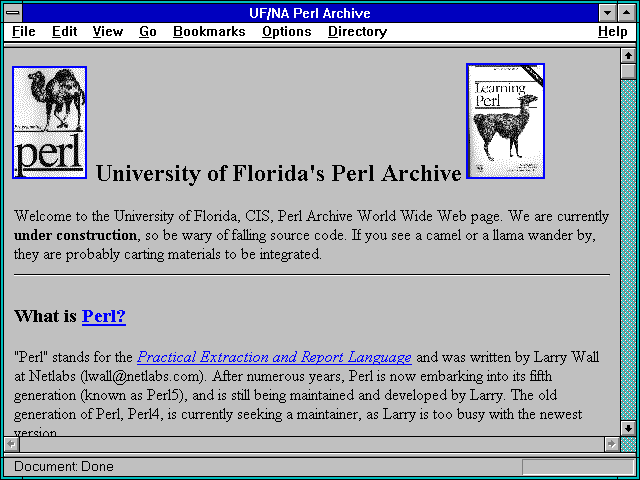Viewport: 640px width, 480px height.
Task: Click the lwall@netlabs.com email text
Action: pyautogui.click(x=142, y=376)
